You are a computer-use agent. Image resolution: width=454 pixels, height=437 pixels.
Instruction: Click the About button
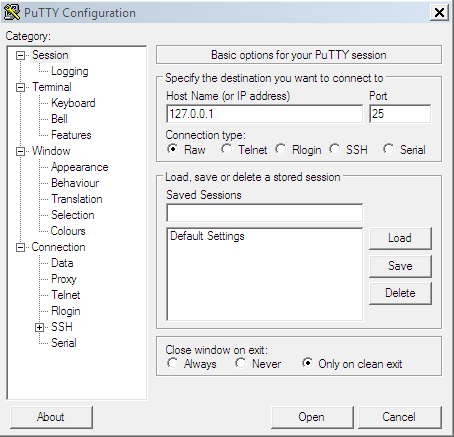[51, 417]
